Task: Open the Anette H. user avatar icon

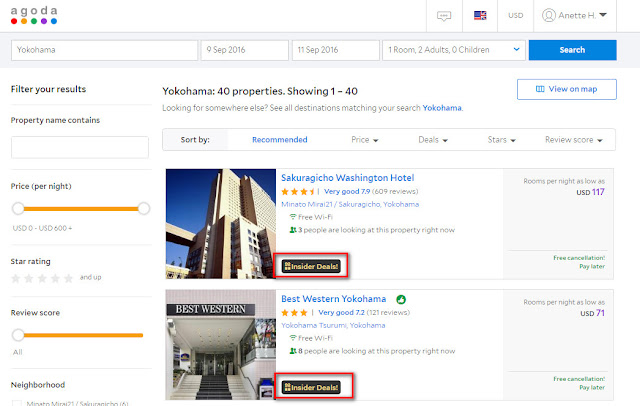Action: [x=549, y=16]
